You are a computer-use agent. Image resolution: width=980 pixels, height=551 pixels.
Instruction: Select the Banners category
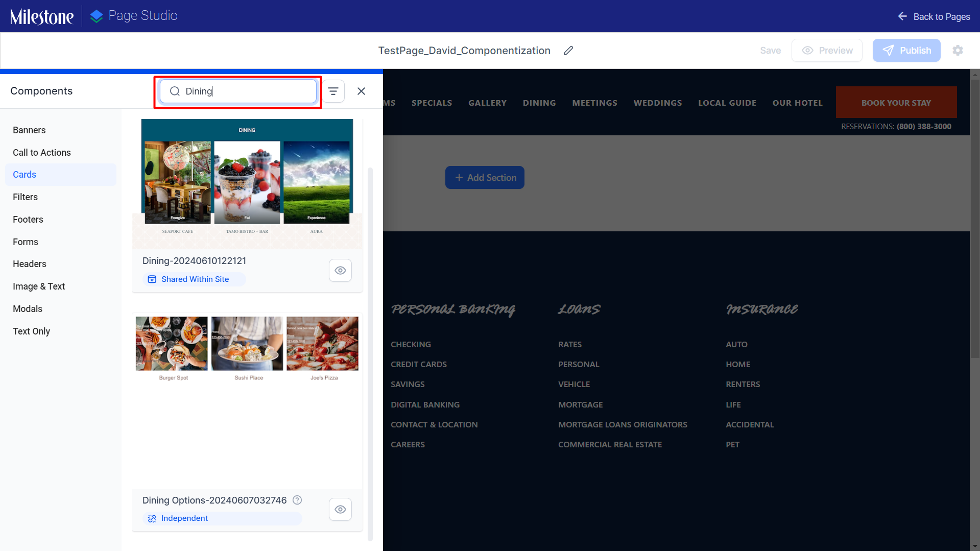61,130
